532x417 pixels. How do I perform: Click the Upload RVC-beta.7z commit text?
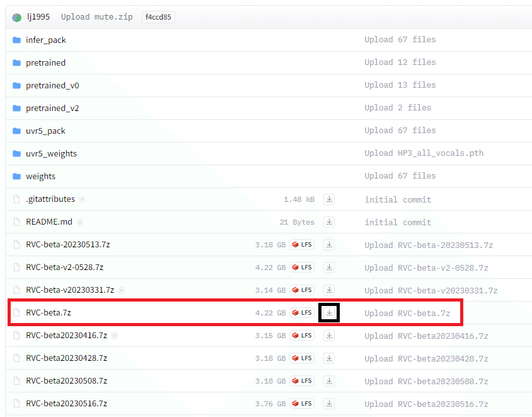coord(407,312)
